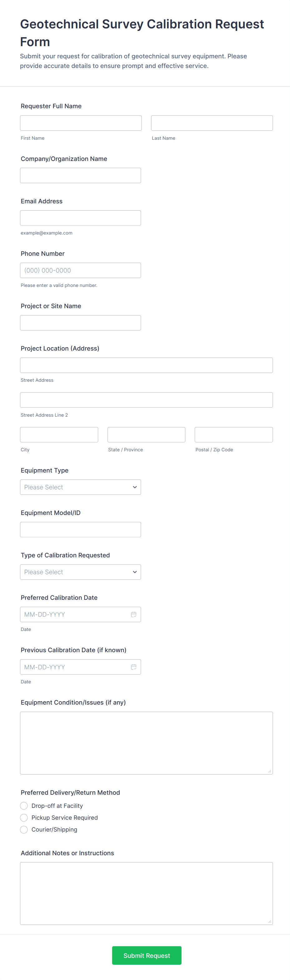
Task: Select the Postal / Zip Code field
Action: click(x=233, y=434)
